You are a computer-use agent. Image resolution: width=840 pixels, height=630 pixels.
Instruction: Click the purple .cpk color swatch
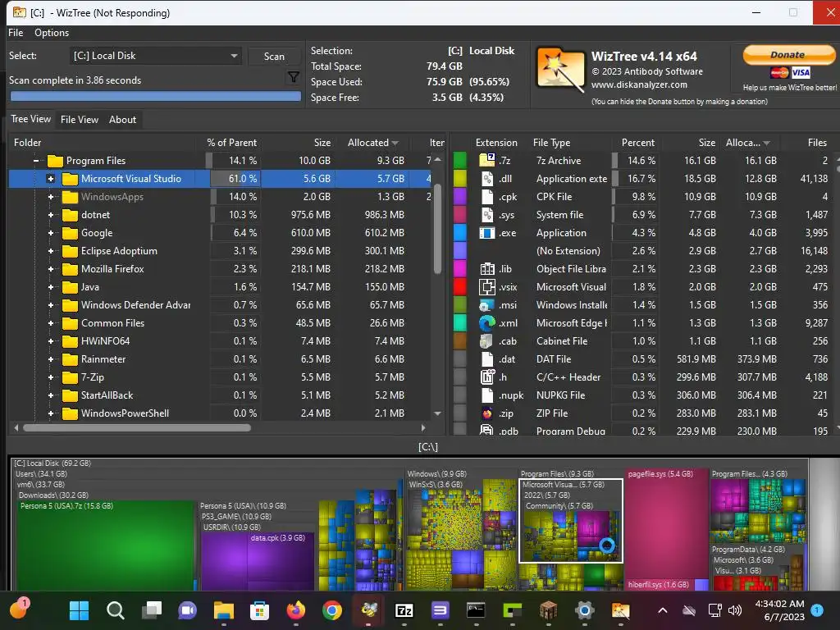pos(459,197)
